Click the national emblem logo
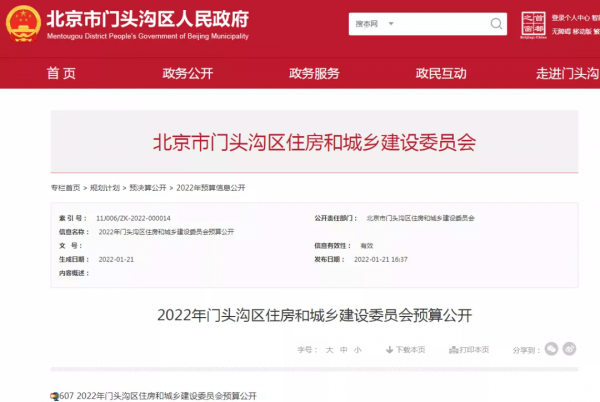600x402 pixels. [x=23, y=24]
